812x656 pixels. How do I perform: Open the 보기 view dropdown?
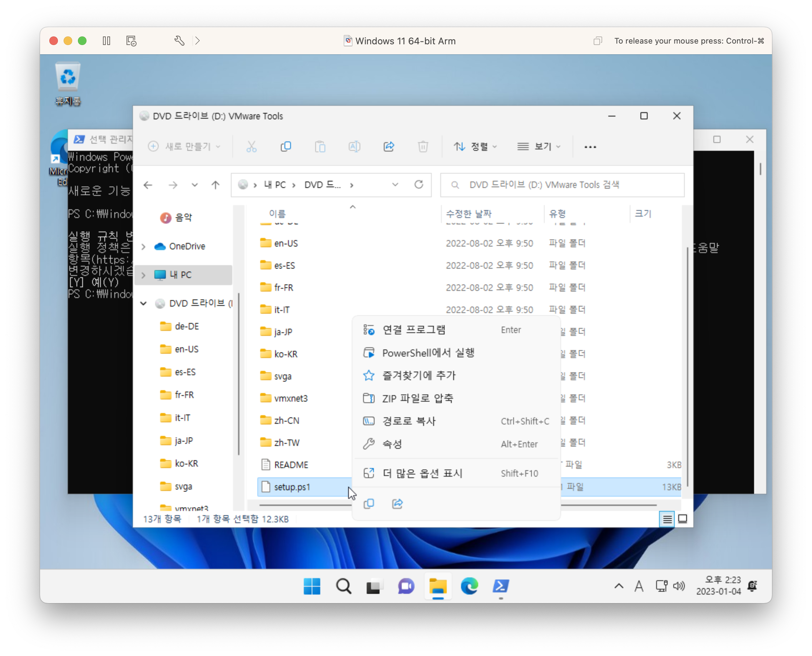click(539, 146)
